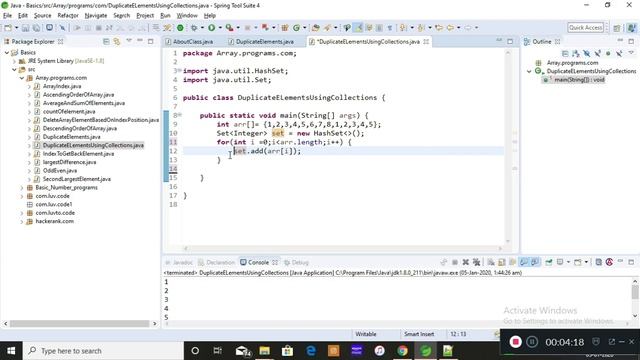Screen dimensions: 640x360
Task: Open the Source menu
Action: 42,16
